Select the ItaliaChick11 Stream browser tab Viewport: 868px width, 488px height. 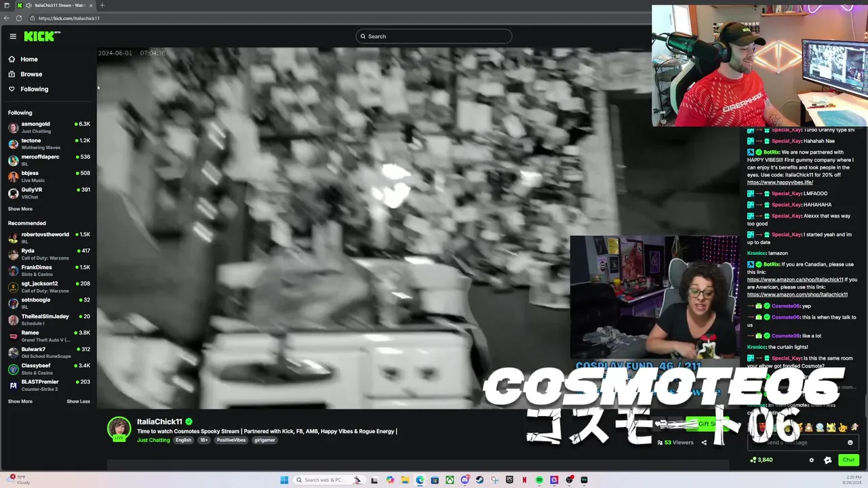pyautogui.click(x=56, y=5)
